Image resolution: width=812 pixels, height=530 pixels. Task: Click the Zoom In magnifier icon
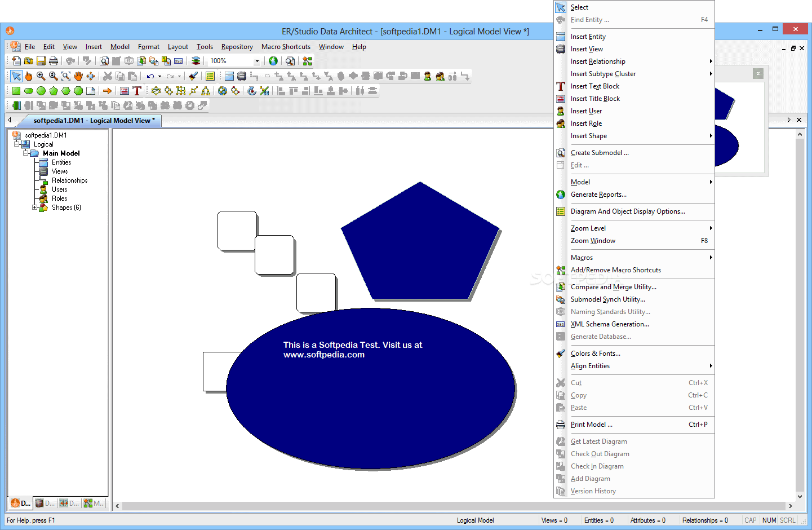click(41, 76)
